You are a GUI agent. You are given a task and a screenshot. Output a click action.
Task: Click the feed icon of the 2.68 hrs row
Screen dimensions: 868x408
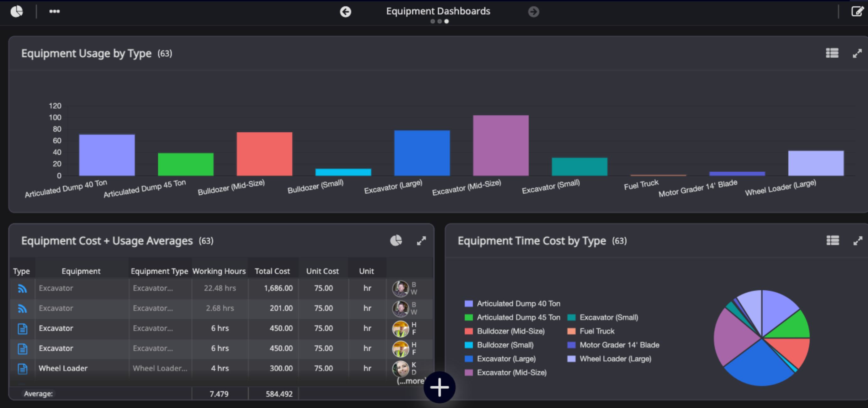click(x=22, y=308)
